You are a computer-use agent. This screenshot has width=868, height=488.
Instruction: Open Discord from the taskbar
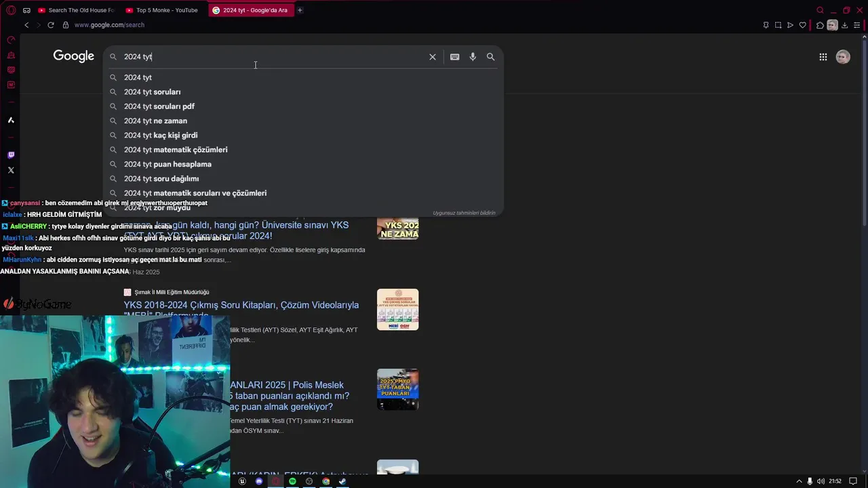pyautogui.click(x=259, y=481)
